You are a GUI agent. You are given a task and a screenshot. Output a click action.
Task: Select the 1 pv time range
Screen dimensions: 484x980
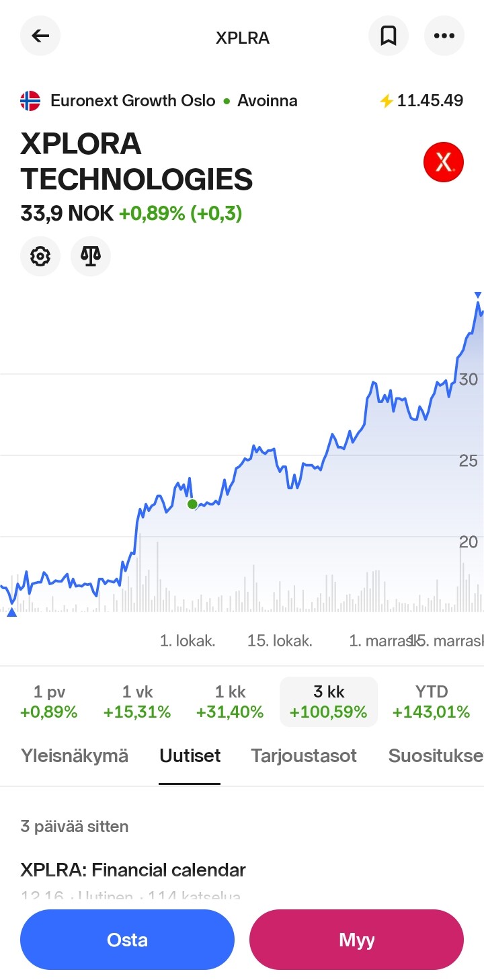click(49, 702)
